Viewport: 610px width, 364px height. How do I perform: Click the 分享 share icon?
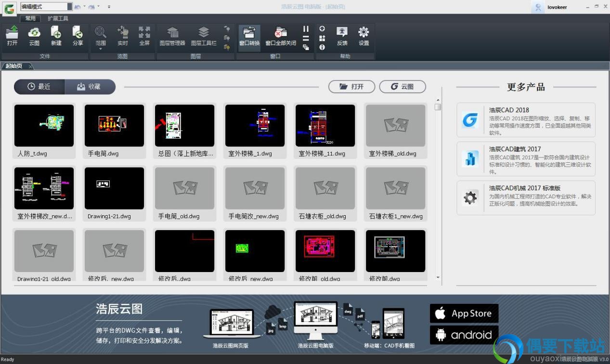click(x=78, y=37)
